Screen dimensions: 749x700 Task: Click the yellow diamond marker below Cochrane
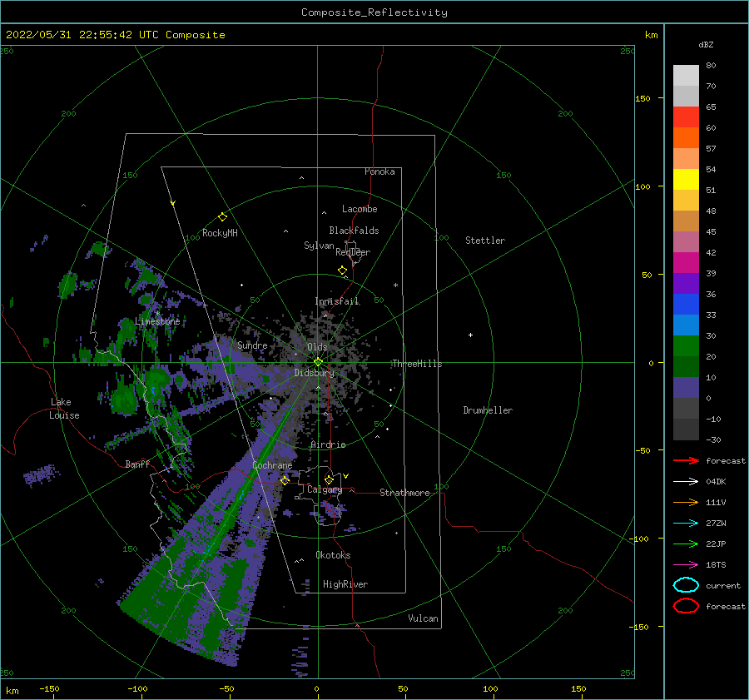point(285,480)
